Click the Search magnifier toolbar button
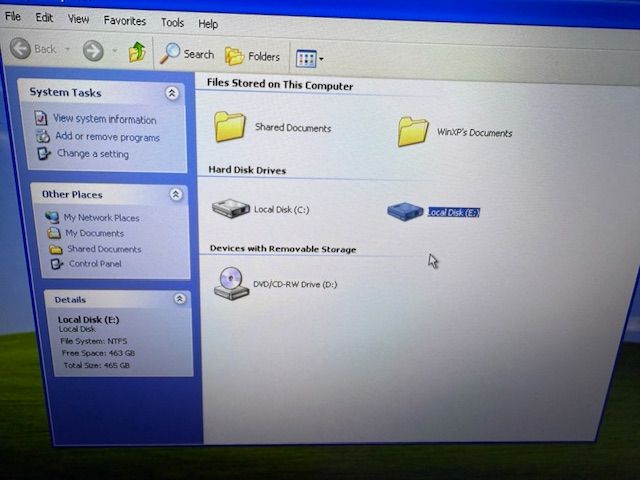This screenshot has height=480, width=640. pyautogui.click(x=187, y=53)
